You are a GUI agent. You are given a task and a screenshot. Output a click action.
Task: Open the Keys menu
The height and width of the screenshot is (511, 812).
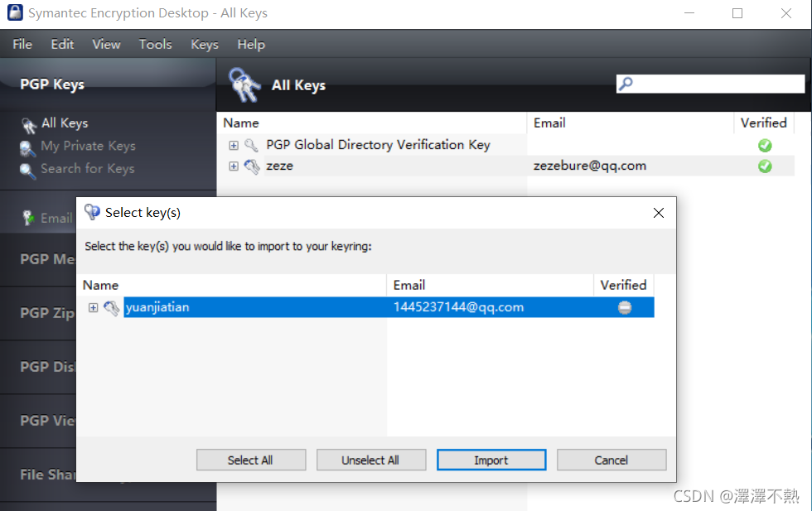pos(205,45)
